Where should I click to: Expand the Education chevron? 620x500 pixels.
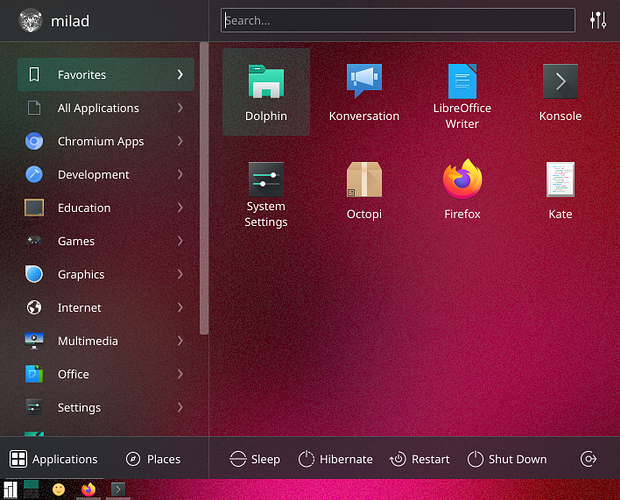180,208
